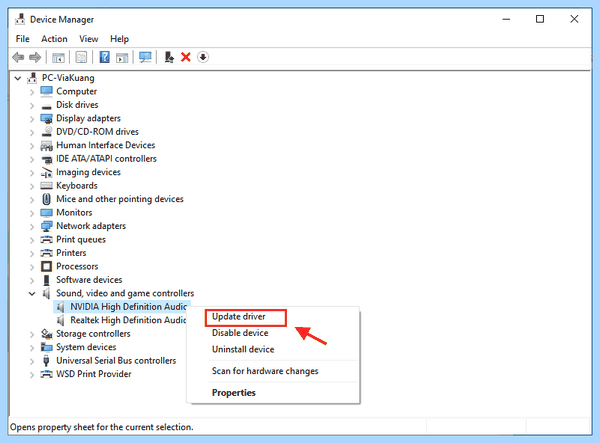Click Scan for hardware changes monitor icon

pyautogui.click(x=145, y=57)
